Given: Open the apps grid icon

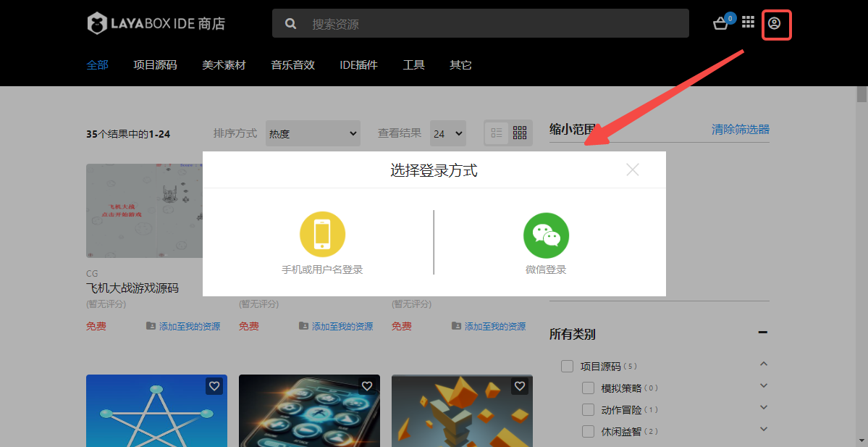Looking at the screenshot, I should (x=749, y=22).
